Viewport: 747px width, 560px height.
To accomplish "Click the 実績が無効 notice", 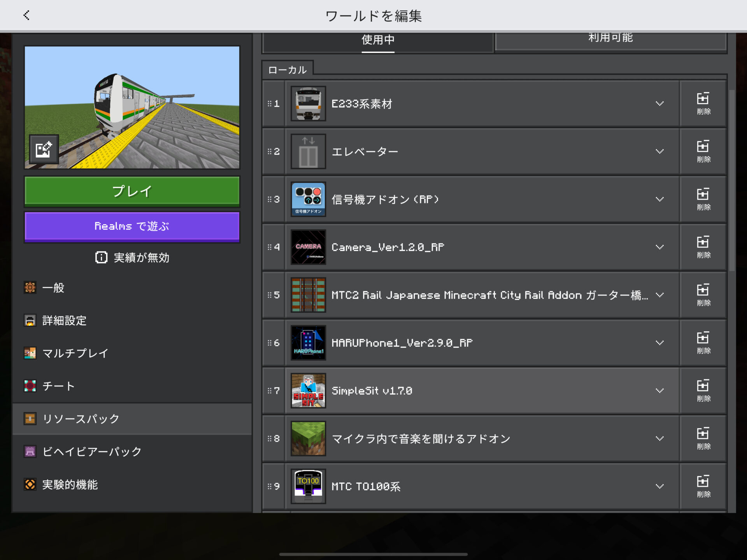I will tap(132, 257).
